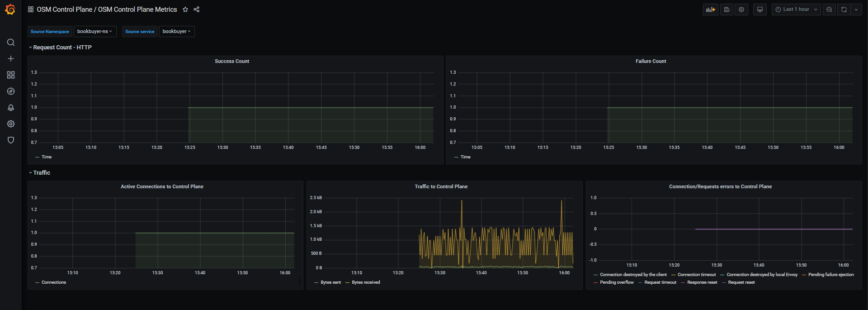868x310 pixels.
Task: Open Traffic to Control Plane panel menu
Action: point(441,186)
